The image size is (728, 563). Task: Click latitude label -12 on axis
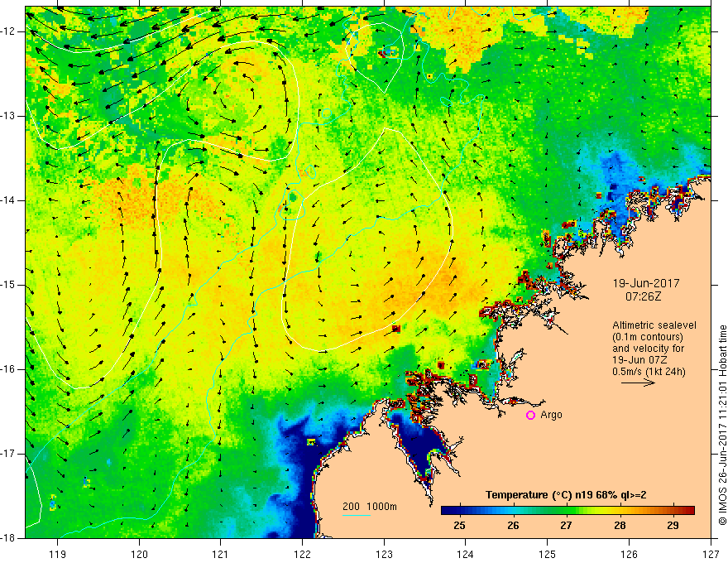pos(7,31)
